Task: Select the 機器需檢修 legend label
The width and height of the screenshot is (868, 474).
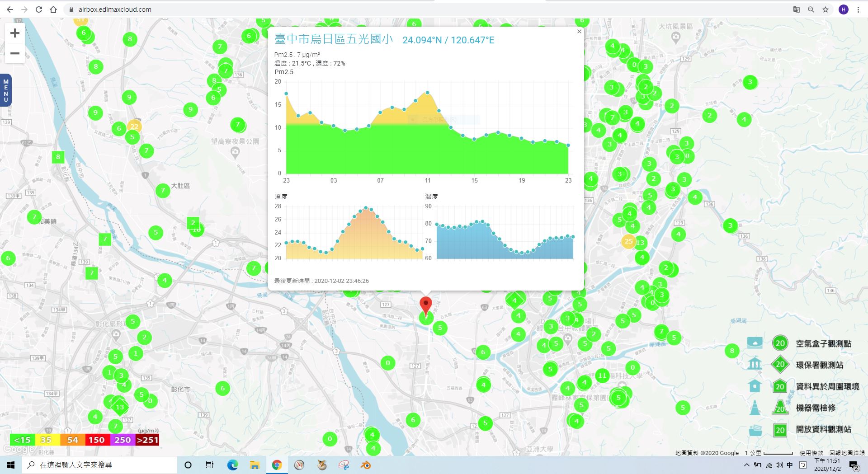Action: click(815, 408)
